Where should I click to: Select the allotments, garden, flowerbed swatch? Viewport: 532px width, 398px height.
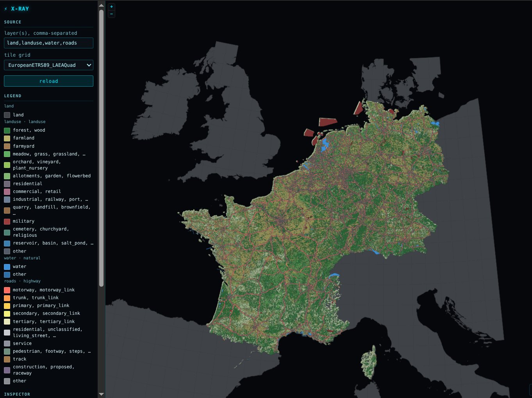click(7, 176)
